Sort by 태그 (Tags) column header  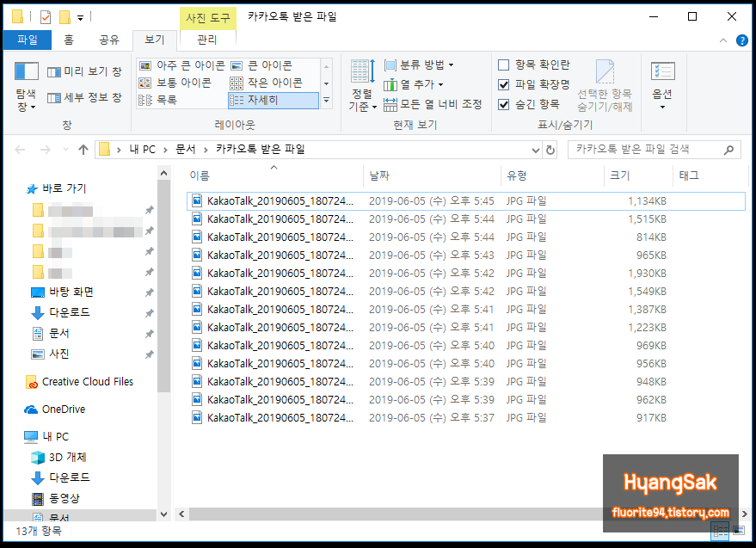point(710,176)
